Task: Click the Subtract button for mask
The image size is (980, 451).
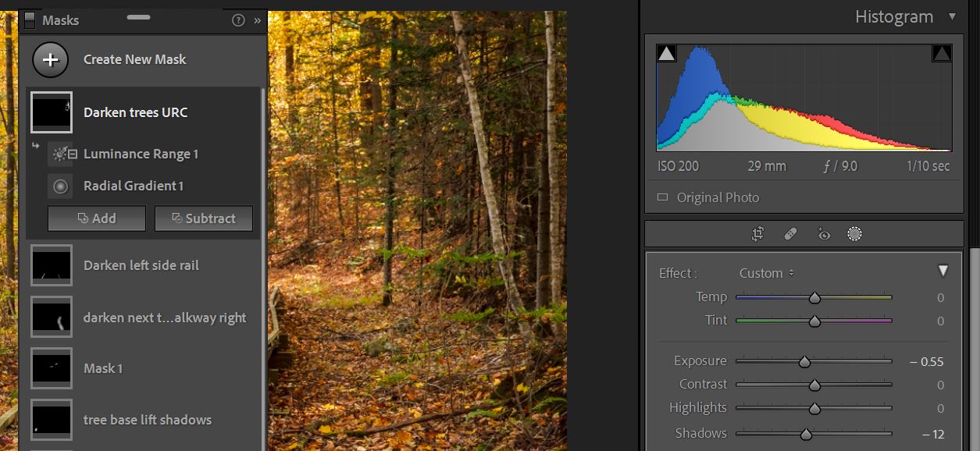Action: (x=203, y=218)
